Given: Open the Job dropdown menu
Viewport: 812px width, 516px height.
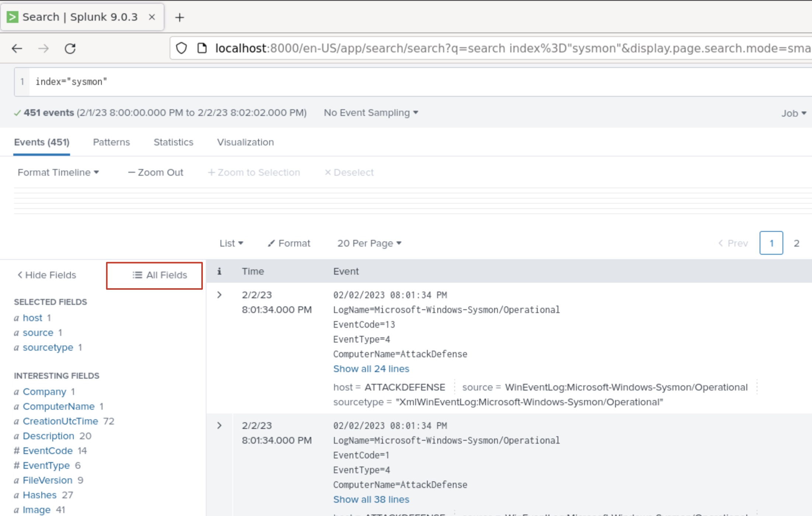Looking at the screenshot, I should [x=794, y=113].
